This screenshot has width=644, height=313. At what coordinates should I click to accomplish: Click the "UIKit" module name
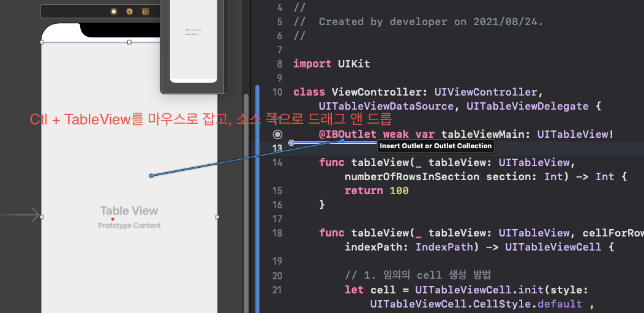coord(354,64)
